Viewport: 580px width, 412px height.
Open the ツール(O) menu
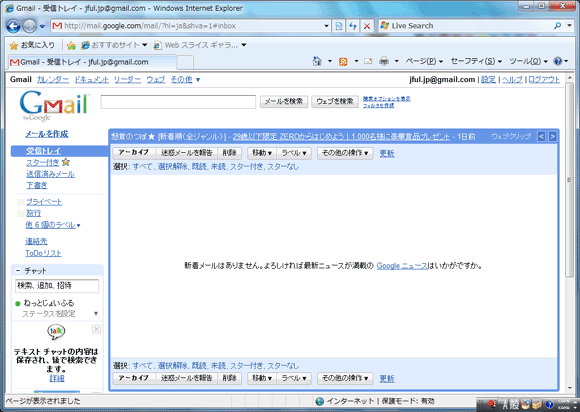pos(528,61)
